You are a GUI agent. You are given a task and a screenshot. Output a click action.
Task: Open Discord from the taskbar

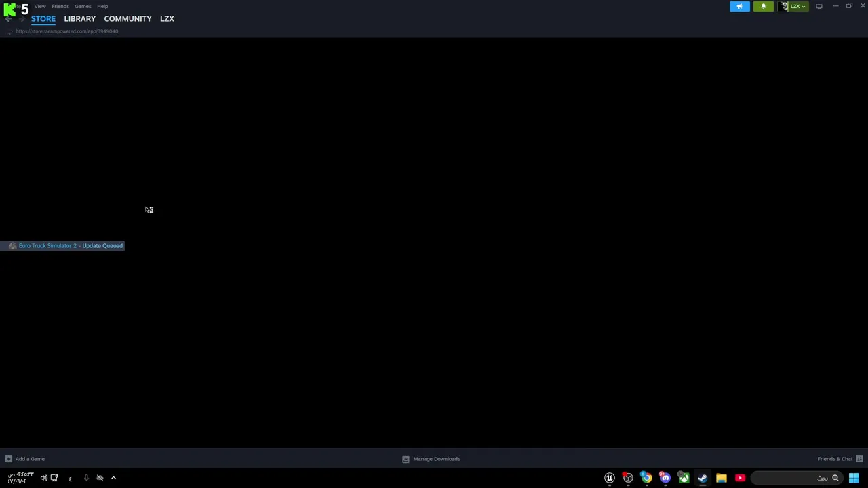pyautogui.click(x=665, y=479)
